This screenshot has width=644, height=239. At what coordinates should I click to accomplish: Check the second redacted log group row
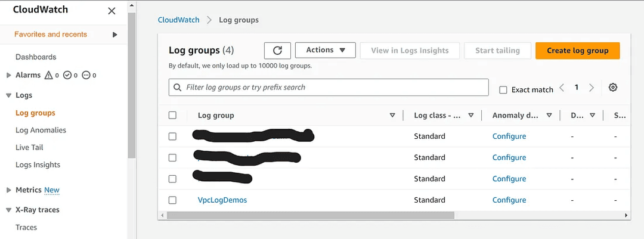click(x=172, y=158)
